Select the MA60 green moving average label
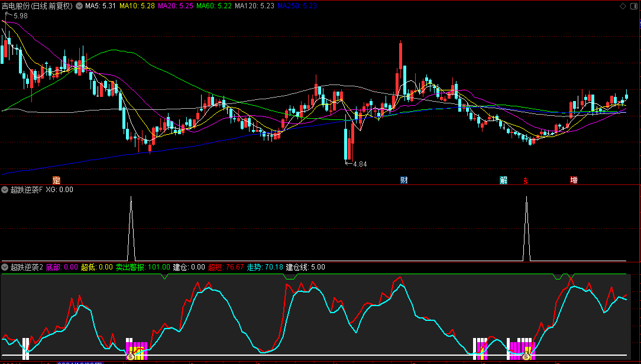The width and height of the screenshot is (641, 364). [x=213, y=6]
